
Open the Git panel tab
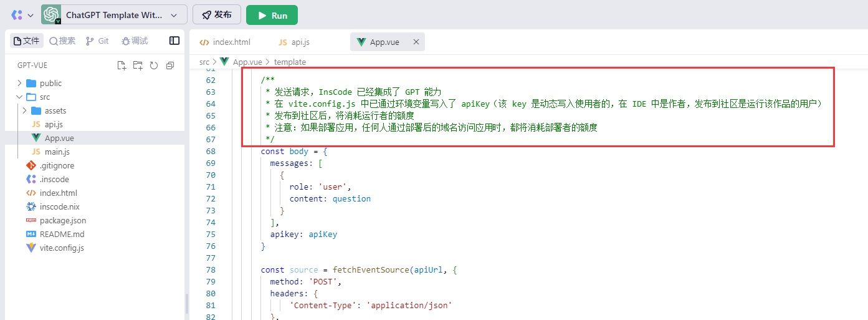97,41
